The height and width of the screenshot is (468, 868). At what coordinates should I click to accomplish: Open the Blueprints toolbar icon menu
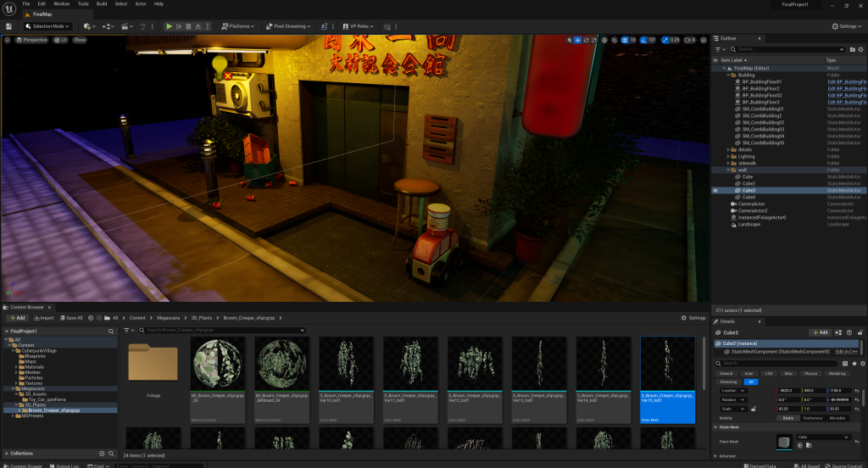[108, 26]
